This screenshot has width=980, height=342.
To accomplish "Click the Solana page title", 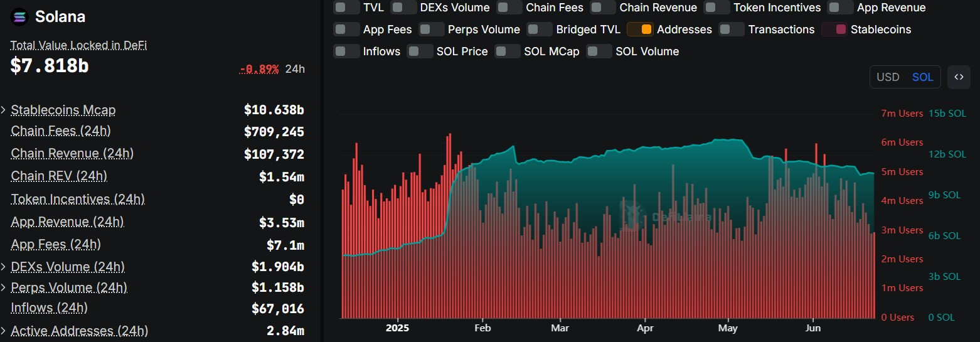I will point(60,17).
